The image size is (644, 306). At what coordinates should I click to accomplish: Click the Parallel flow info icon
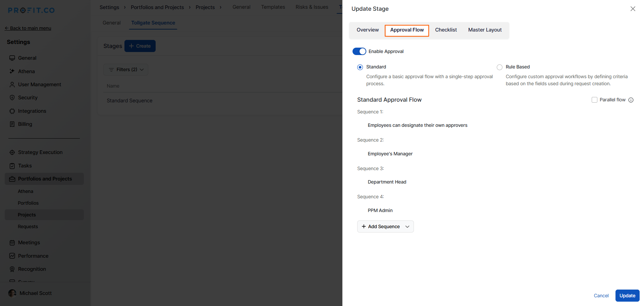pyautogui.click(x=631, y=100)
